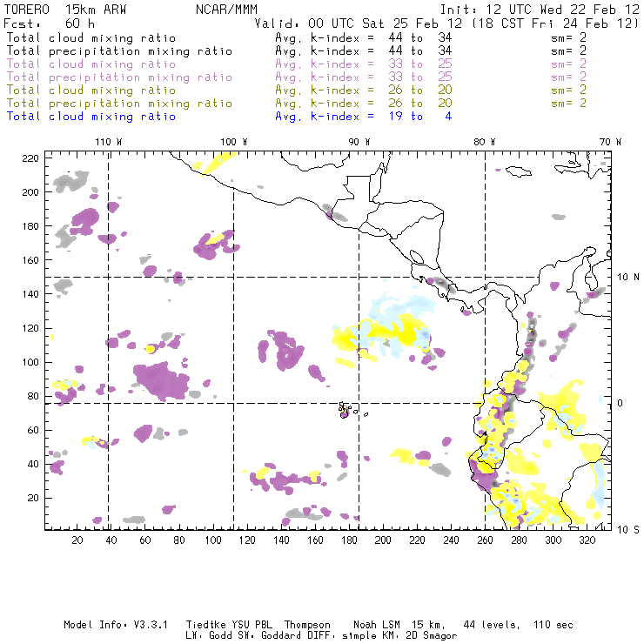Image resolution: width=644 pixels, height=644 pixels.
Task: Select blue "Total cloud mixing ratio" legend line
Action: (x=91, y=117)
